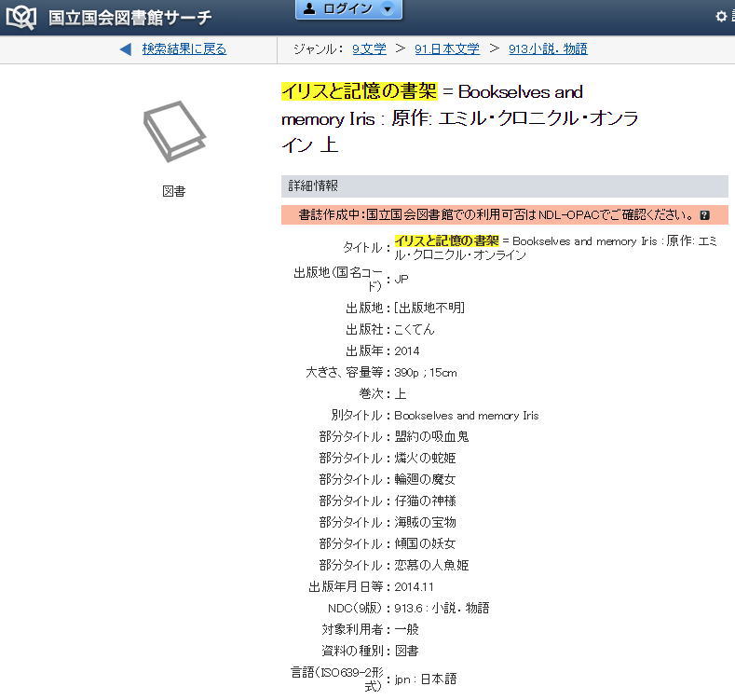The height and width of the screenshot is (700, 735).
Task: Select part title 恋慕の人魚姫
Action: 431,566
